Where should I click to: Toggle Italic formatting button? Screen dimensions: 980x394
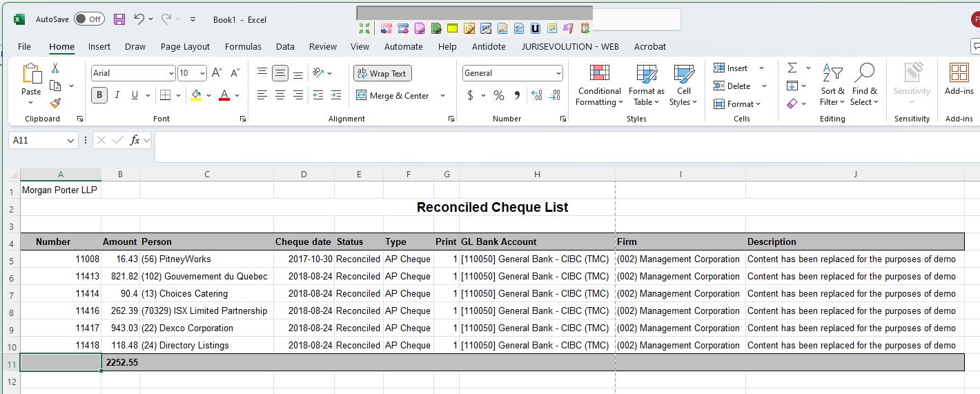pyautogui.click(x=117, y=95)
